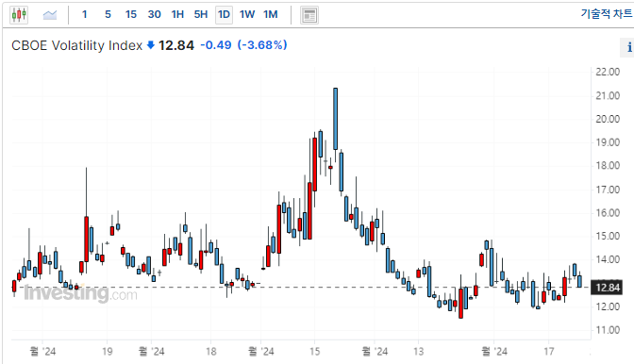Choose the 1H interval

click(x=177, y=14)
